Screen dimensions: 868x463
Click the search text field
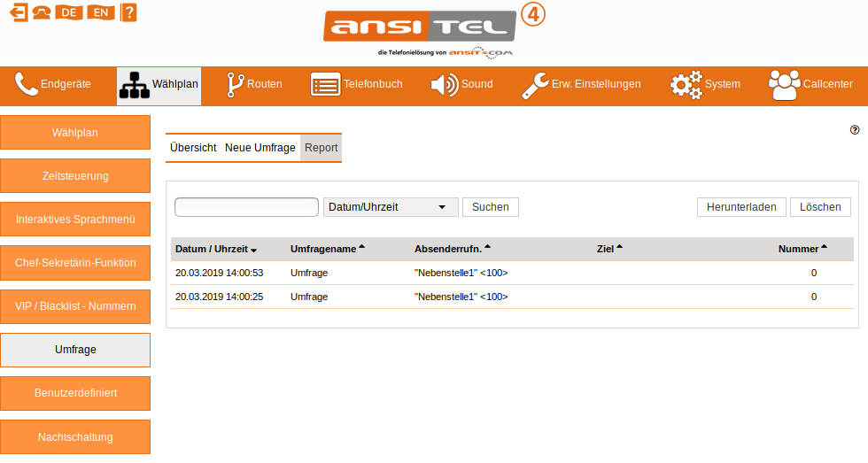(246, 207)
